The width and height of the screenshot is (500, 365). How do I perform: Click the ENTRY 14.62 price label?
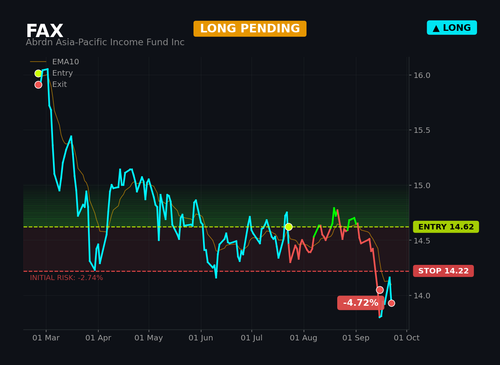pos(446,227)
